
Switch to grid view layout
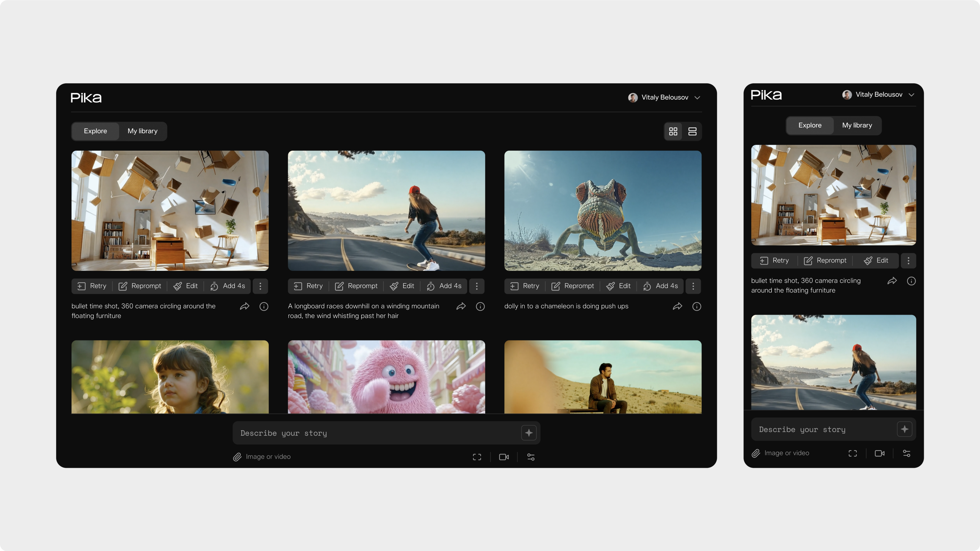(673, 131)
